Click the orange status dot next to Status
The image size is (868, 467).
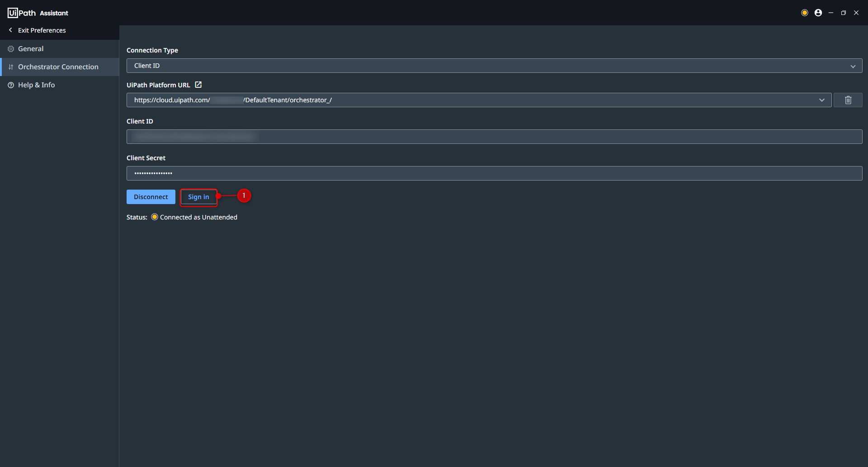(155, 217)
